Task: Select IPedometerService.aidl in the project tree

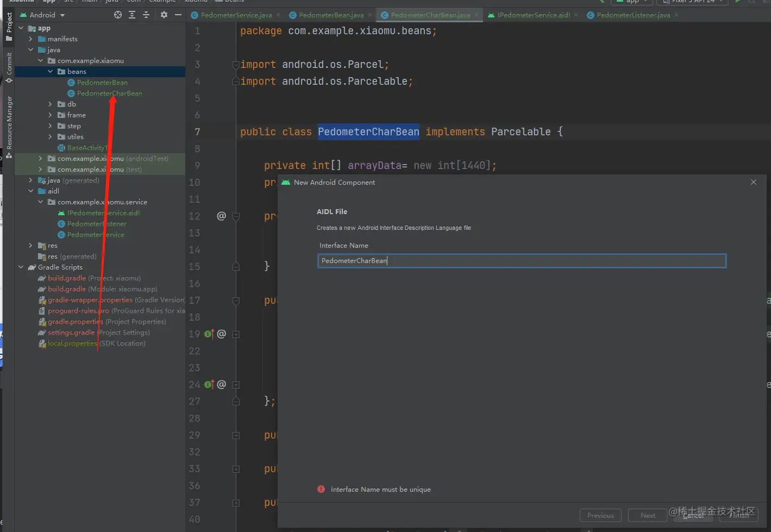Action: coord(103,213)
